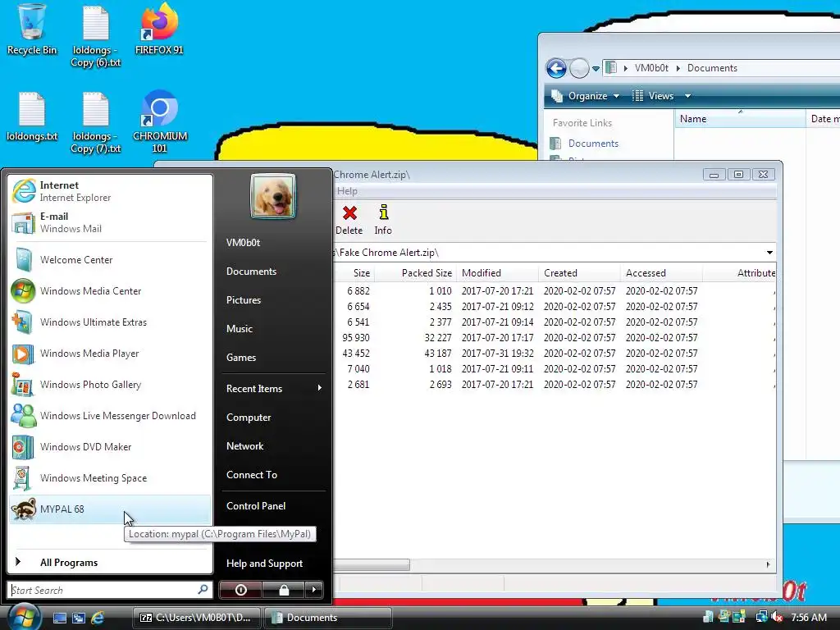Open Recycle Bin on desktop
840x630 pixels.
[x=32, y=30]
